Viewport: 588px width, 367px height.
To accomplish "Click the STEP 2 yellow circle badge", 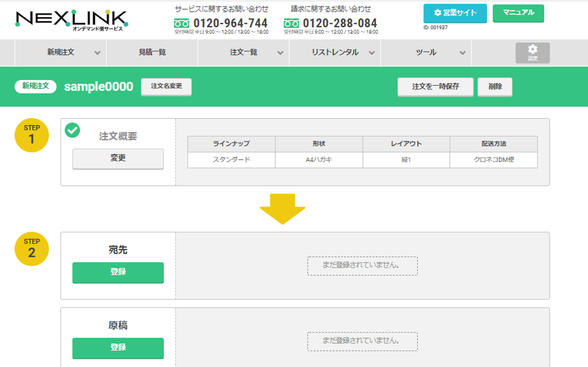I will pyautogui.click(x=32, y=249).
